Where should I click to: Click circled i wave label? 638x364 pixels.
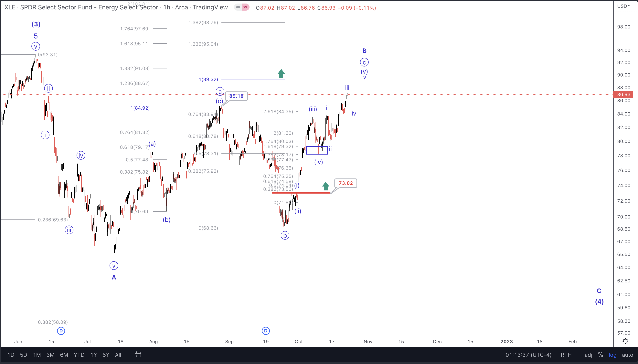[x=45, y=135]
